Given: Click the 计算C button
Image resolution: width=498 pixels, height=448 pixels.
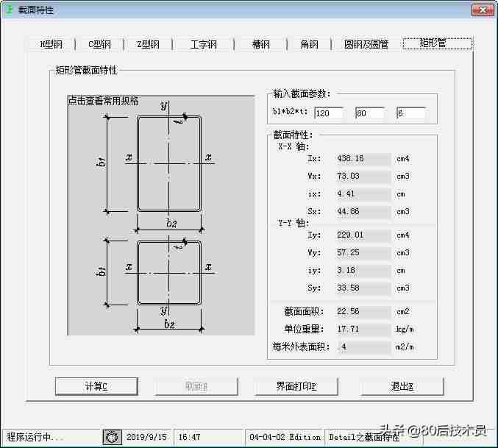Looking at the screenshot, I should (x=96, y=386).
